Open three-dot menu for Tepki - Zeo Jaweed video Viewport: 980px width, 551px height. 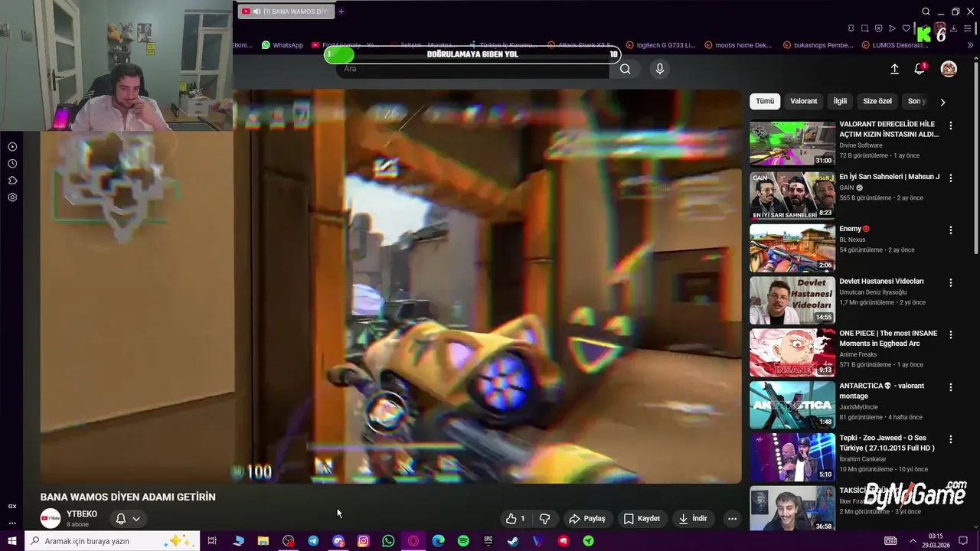coord(951,439)
